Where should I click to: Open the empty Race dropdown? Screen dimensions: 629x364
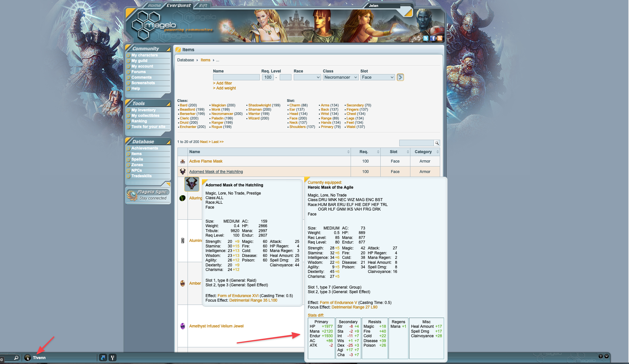pyautogui.click(x=307, y=77)
